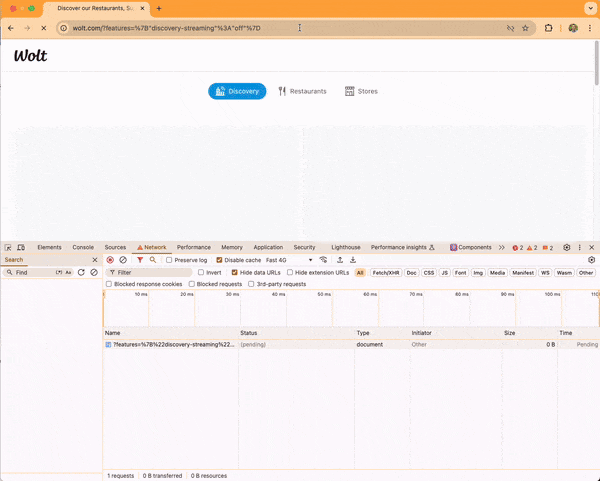
Task: Open the Lighthouse tab
Action: click(346, 247)
